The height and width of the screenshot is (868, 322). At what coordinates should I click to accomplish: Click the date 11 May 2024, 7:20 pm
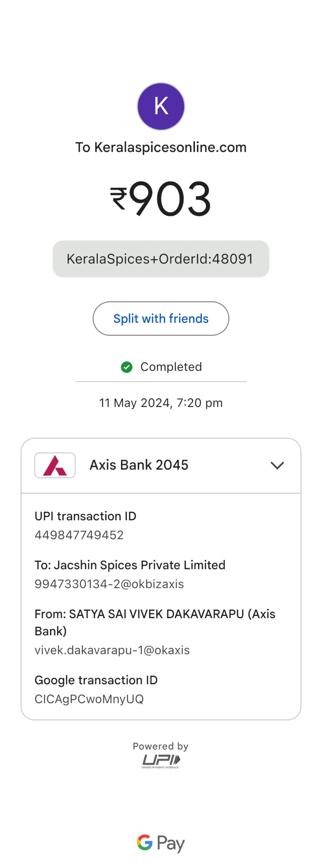click(161, 403)
